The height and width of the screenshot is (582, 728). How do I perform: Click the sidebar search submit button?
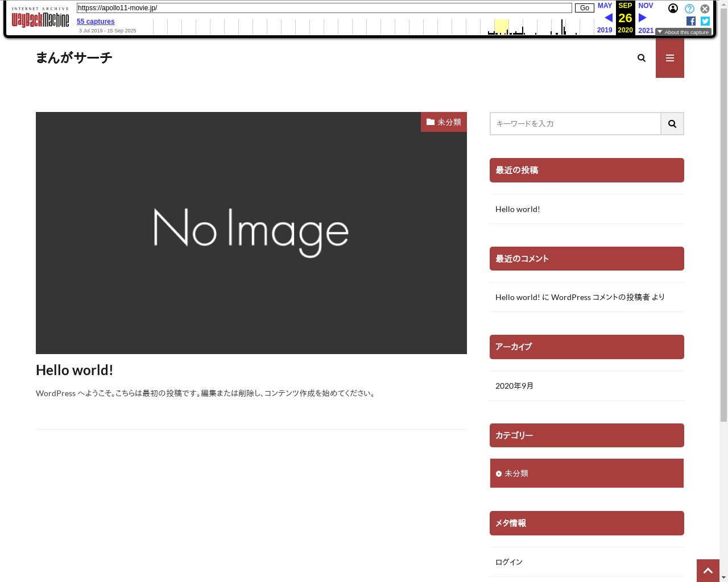[x=672, y=124]
